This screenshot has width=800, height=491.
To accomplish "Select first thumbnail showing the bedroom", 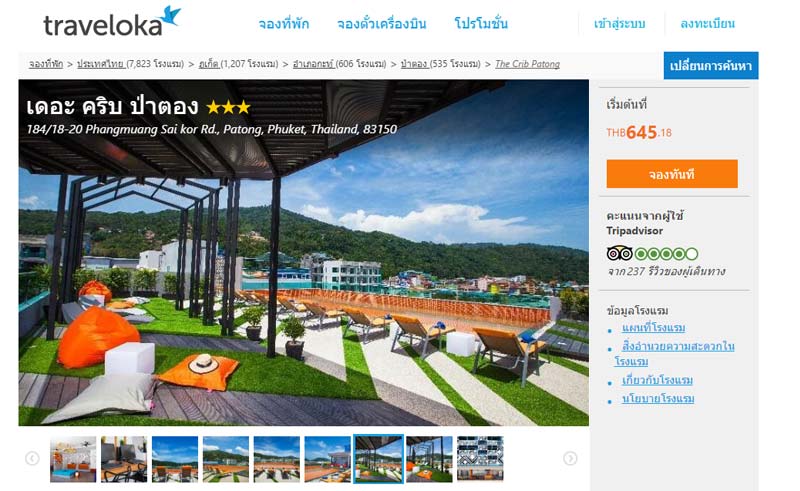I will [73, 458].
